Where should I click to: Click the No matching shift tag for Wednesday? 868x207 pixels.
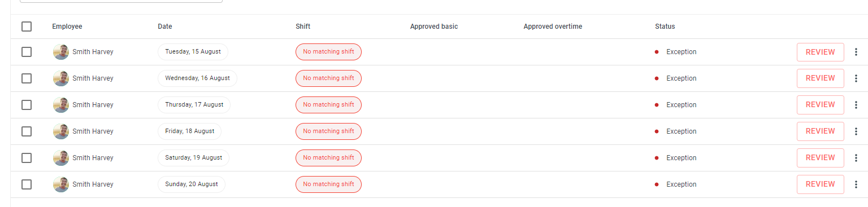328,78
